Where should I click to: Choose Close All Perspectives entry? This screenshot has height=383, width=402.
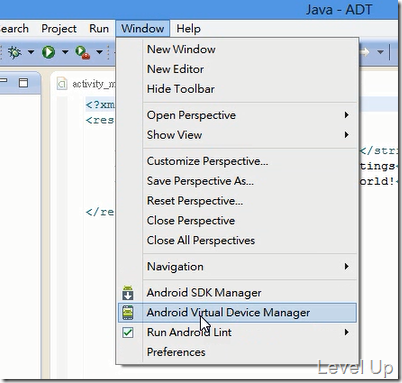pyautogui.click(x=237, y=240)
